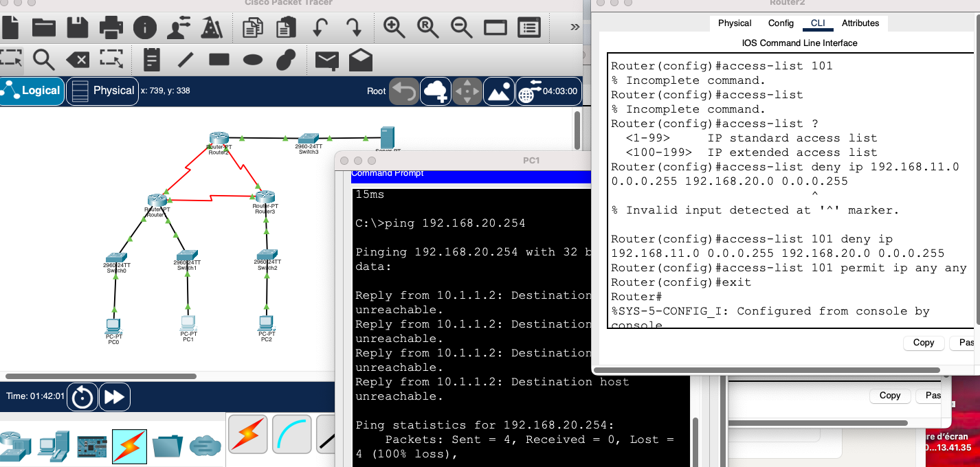
Task: Open the Config tab in Router2
Action: (x=781, y=23)
